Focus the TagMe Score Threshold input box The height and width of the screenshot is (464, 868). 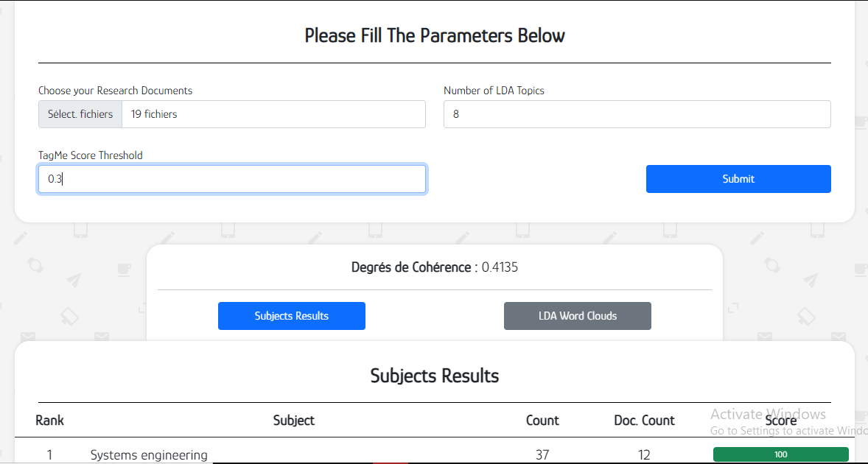click(232, 179)
